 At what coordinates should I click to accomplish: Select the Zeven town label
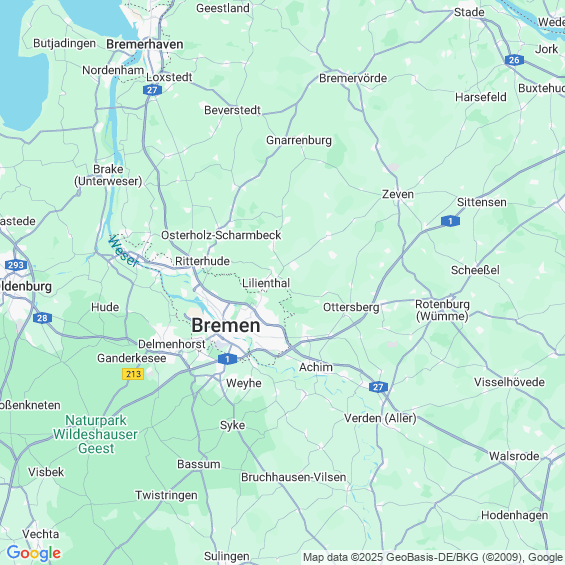398,195
